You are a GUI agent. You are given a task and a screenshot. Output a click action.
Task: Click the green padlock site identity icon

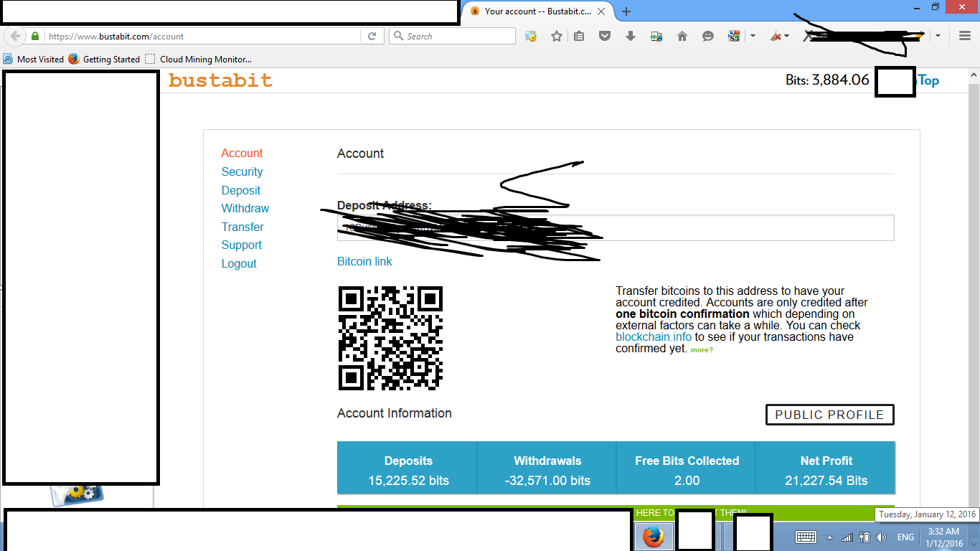coord(35,36)
